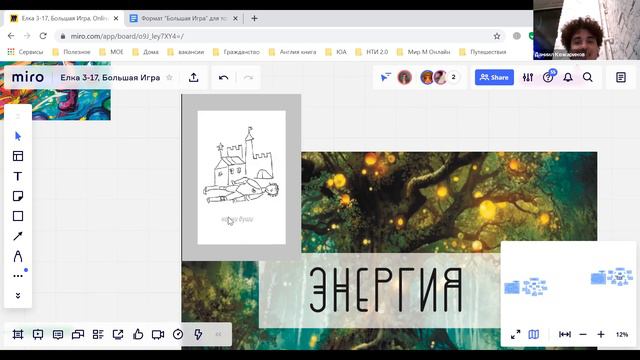Reload the page
The height and width of the screenshot is (360, 640).
[43, 36]
